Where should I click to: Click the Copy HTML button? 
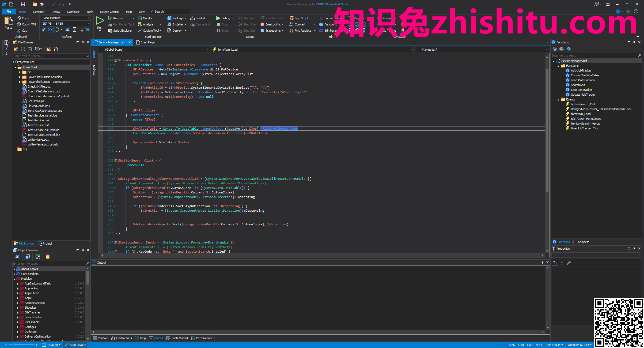click(x=27, y=24)
